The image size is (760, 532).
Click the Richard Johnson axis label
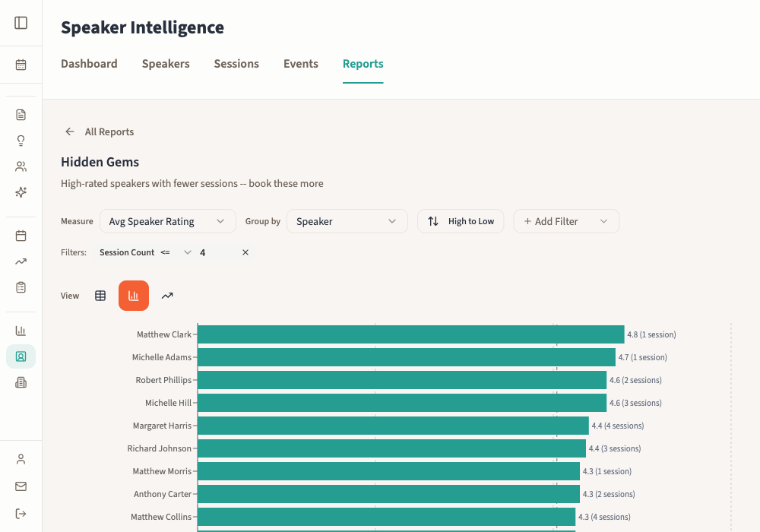(160, 448)
